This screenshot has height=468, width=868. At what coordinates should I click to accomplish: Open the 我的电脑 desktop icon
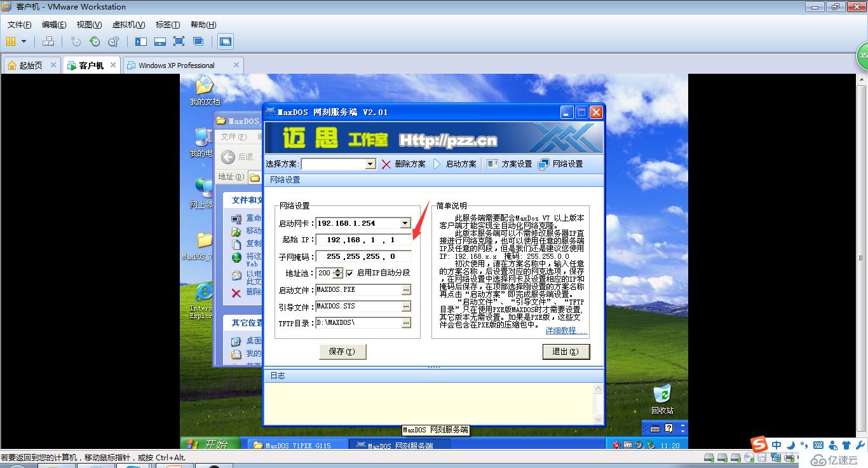pos(202,142)
